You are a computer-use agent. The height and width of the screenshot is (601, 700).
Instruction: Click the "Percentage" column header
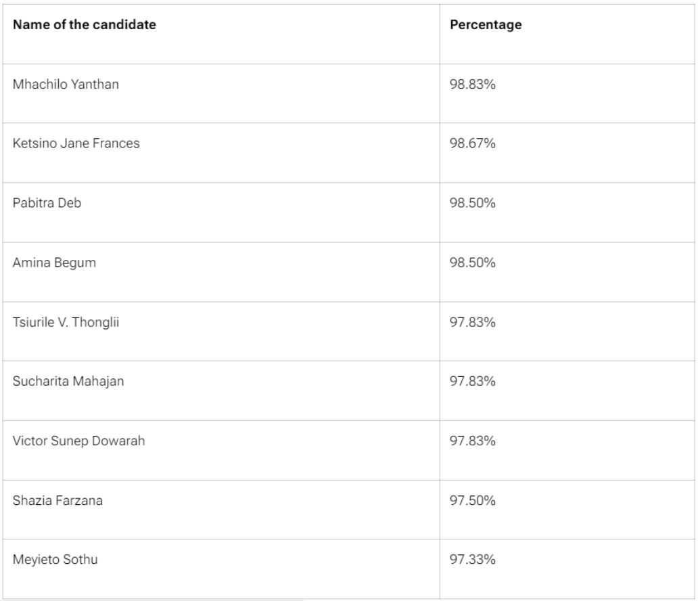coord(486,25)
